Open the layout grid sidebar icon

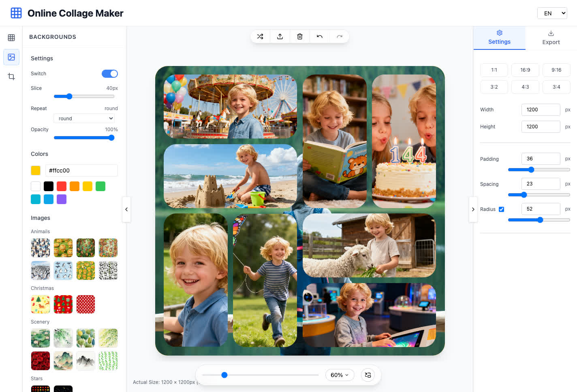click(11, 38)
